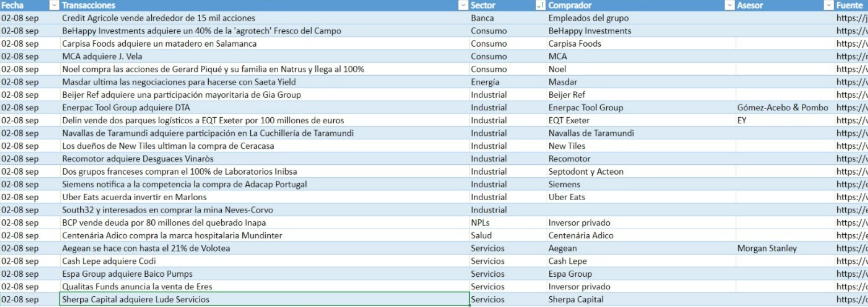This screenshot has height=307, width=868.
Task: Select cell 'Espa Group adquiere Baico Pumps'
Action: tap(264, 274)
